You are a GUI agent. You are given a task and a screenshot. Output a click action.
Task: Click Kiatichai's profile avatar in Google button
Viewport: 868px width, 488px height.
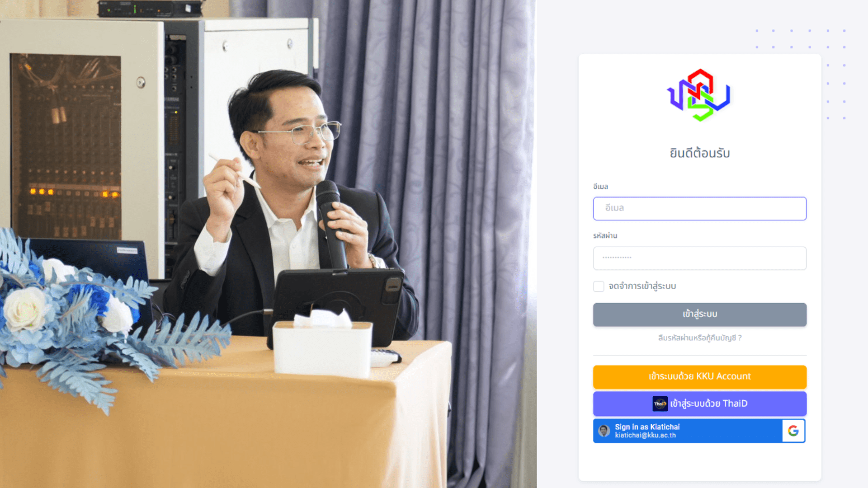604,431
